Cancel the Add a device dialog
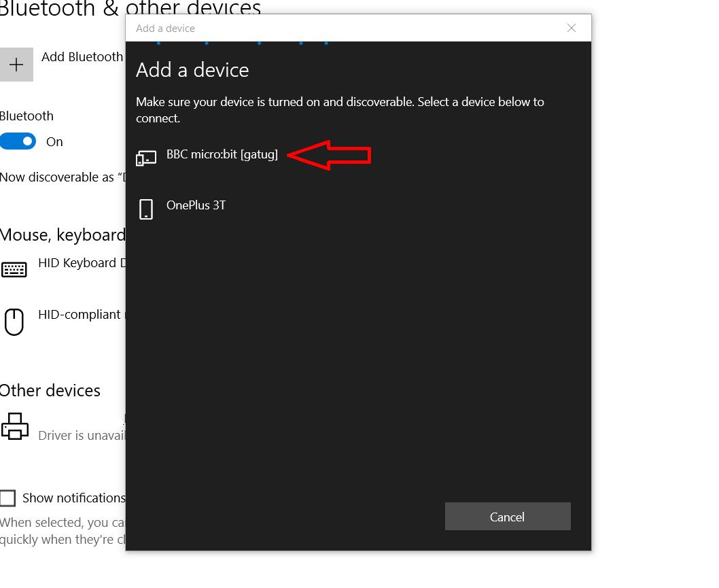 point(508,517)
